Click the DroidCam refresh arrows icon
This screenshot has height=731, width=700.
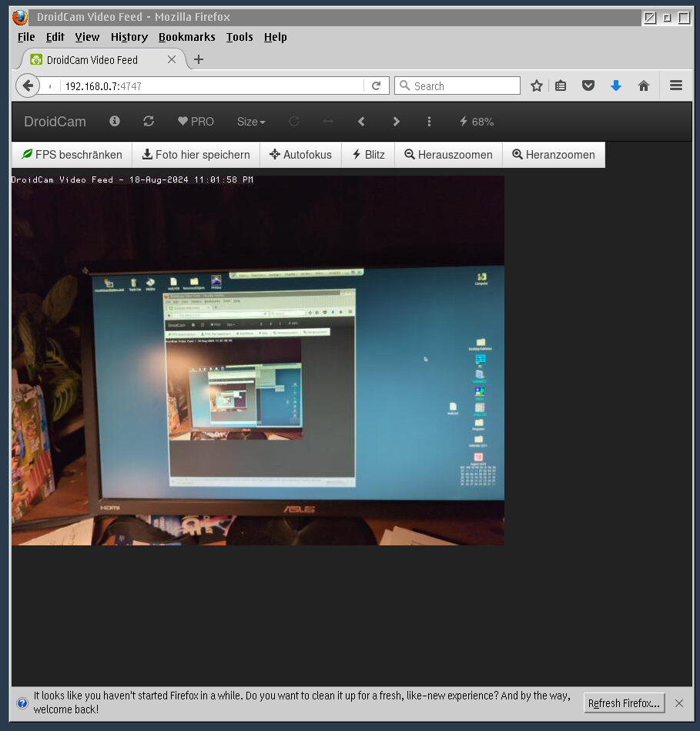tap(149, 121)
